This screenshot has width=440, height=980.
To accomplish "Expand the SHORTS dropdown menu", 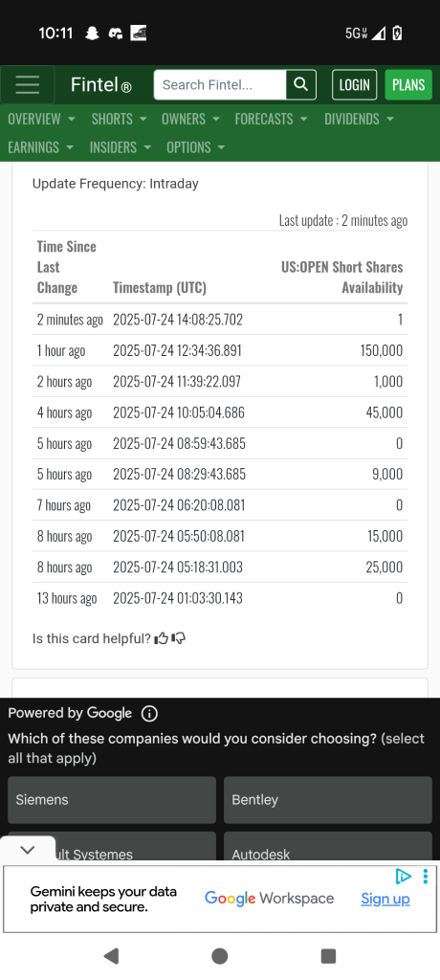I will coord(120,119).
